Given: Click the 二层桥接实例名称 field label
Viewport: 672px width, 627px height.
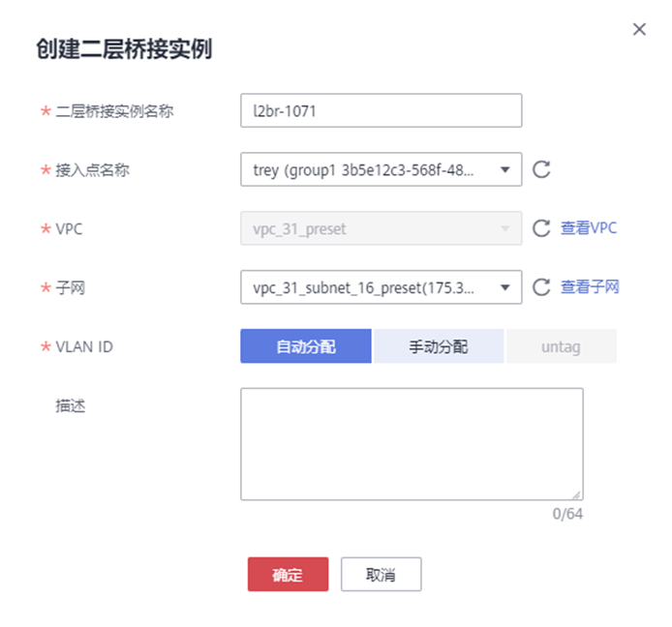Looking at the screenshot, I should click(115, 111).
